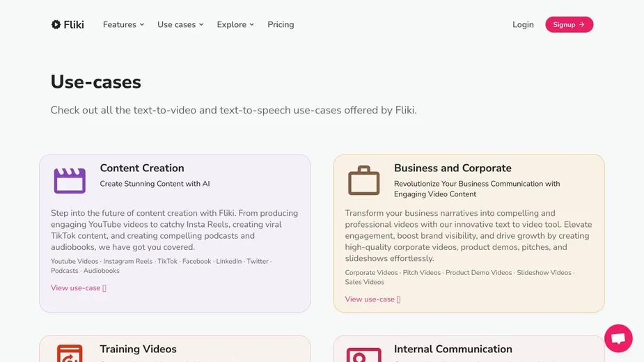
Task: Open the Pricing page
Action: [x=281, y=24]
